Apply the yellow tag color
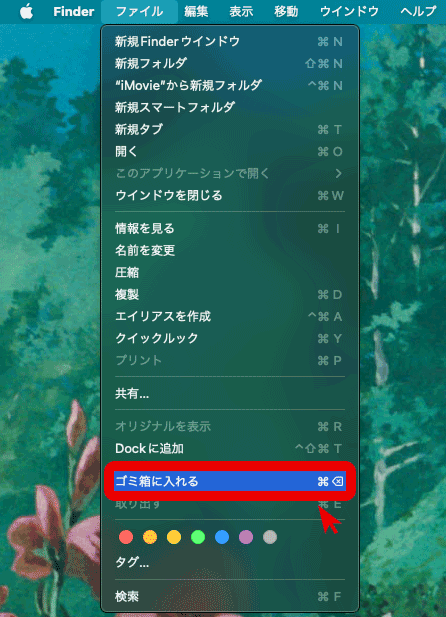Viewport: 446px width, 617px height. pyautogui.click(x=174, y=537)
